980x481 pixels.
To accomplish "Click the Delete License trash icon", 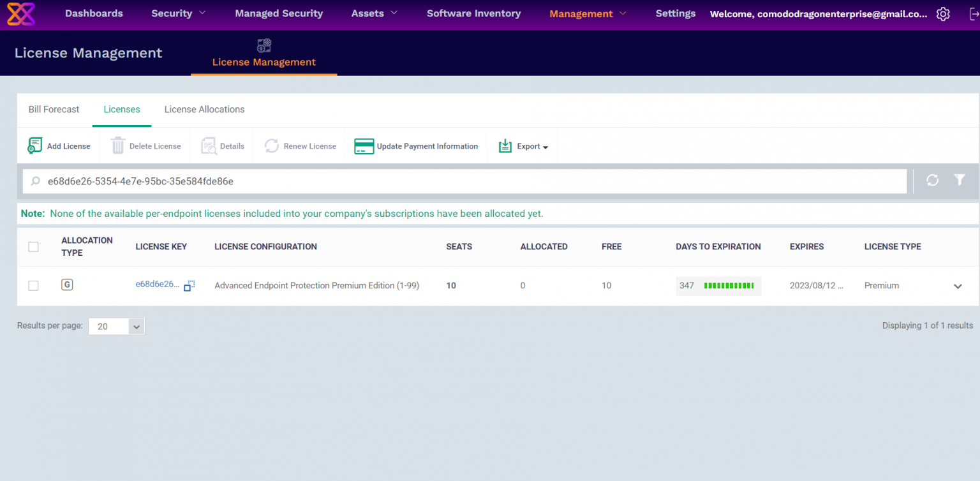I will (118, 146).
